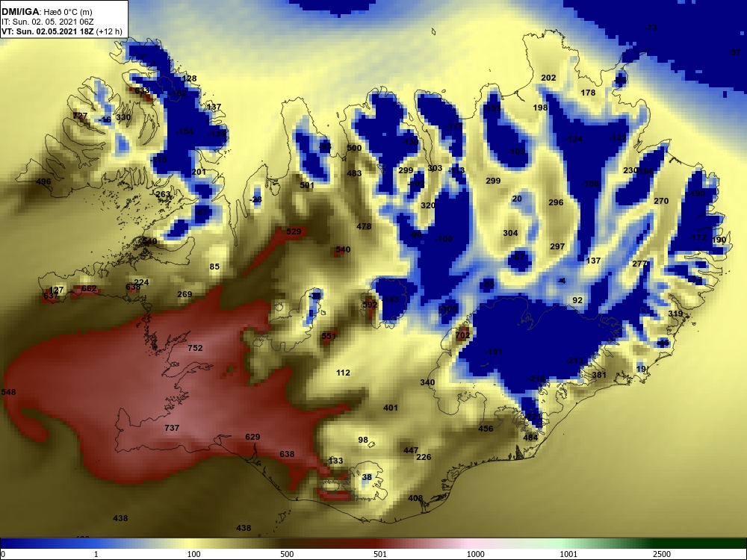747x560 pixels.
Task: Click the 381 height label
Action: click(599, 375)
